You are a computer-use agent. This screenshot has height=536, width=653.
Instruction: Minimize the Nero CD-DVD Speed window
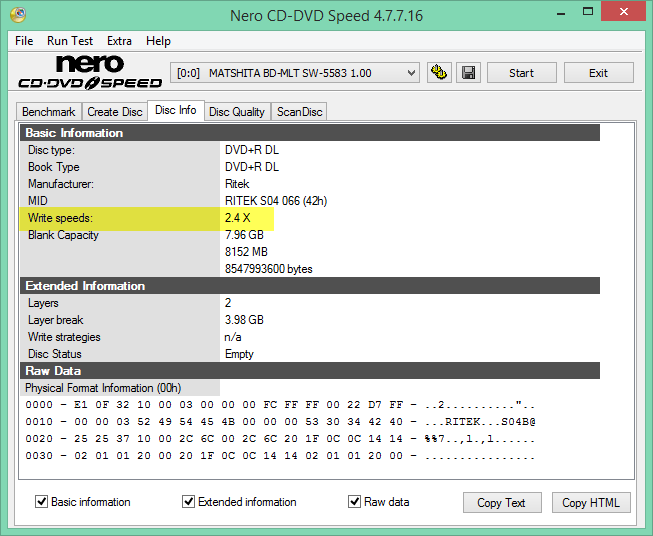(x=561, y=13)
